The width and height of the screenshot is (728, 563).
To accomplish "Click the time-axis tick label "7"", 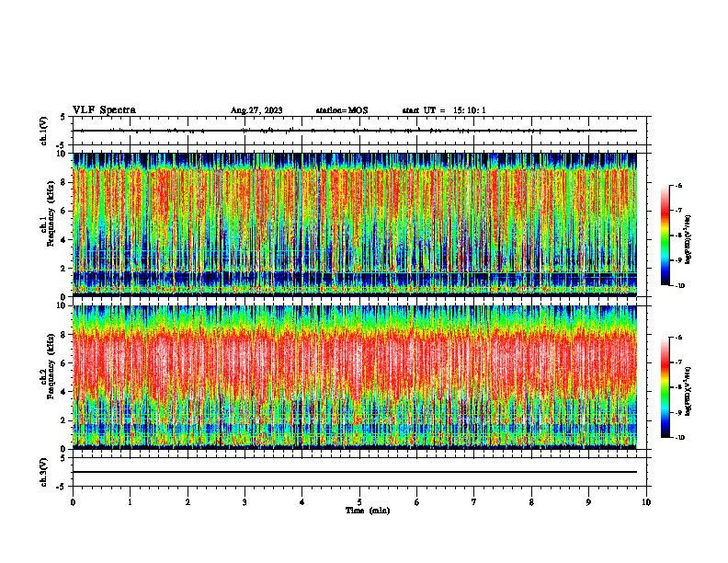I will coord(474,502).
